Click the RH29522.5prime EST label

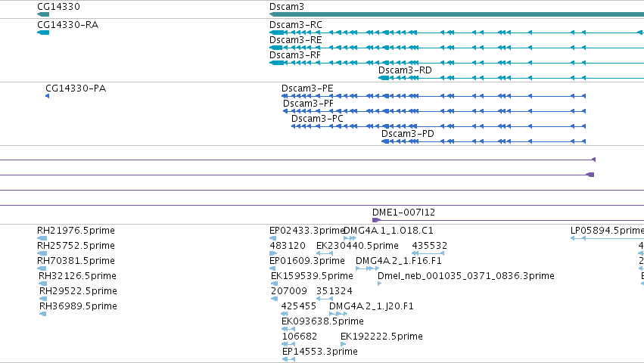pyautogui.click(x=78, y=291)
